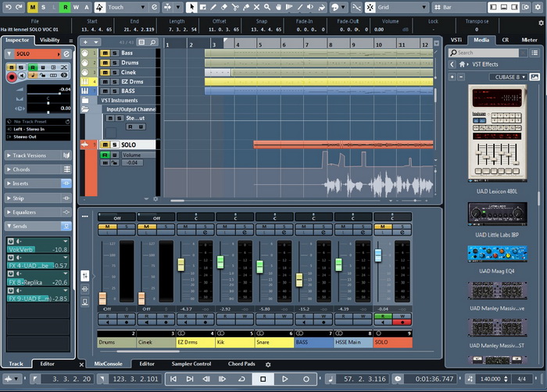
Task: Click the VokVerb send level bar
Action: pyautogui.click(x=38, y=250)
